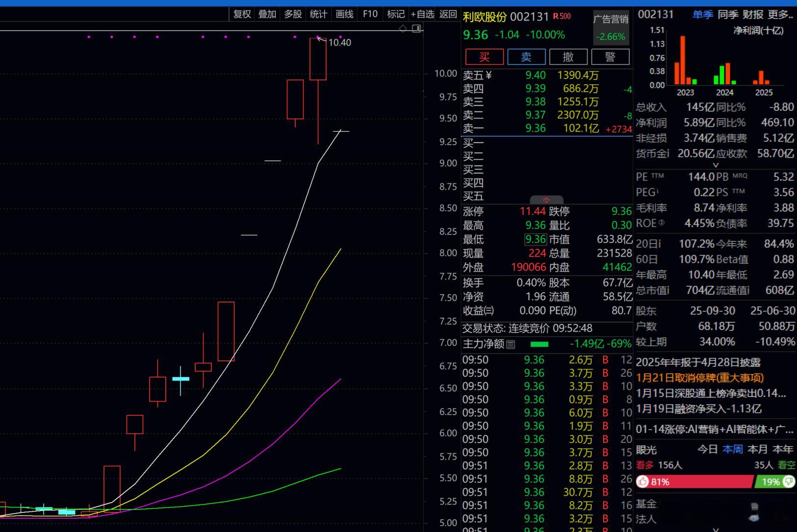Click the info icon next to ROE
The height and width of the screenshot is (532, 797).
point(661,223)
